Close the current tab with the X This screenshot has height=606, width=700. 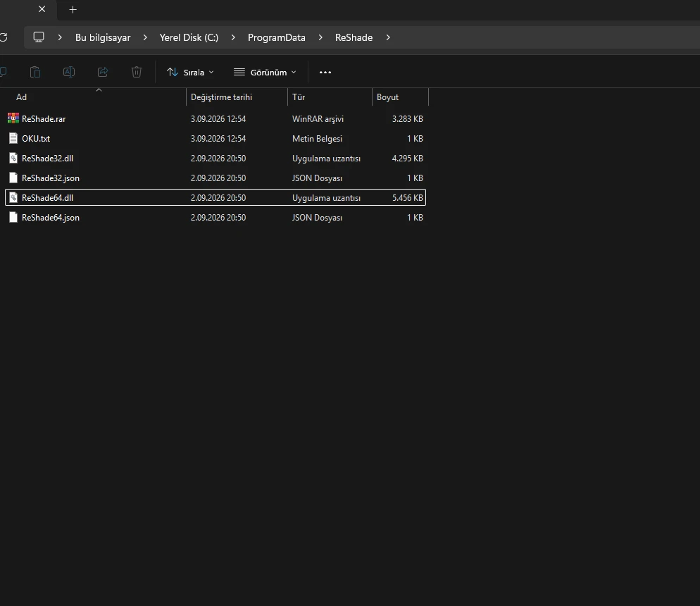[x=42, y=9]
